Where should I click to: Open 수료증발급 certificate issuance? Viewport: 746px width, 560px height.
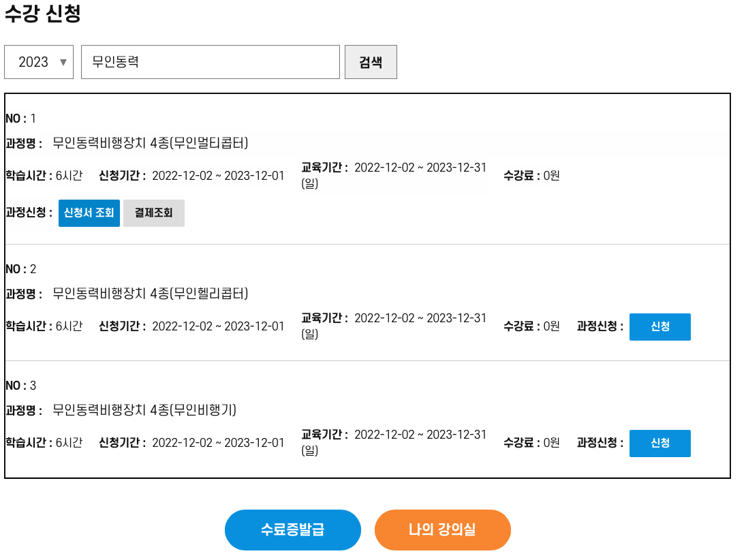coord(292,529)
